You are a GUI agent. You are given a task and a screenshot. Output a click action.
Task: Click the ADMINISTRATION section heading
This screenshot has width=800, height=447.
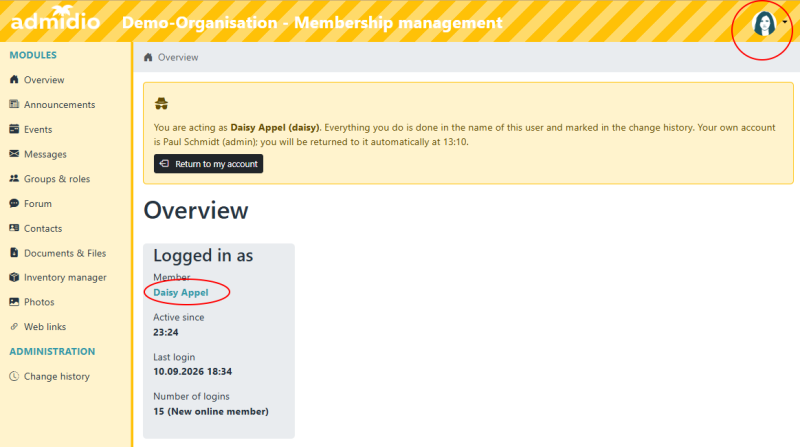point(52,352)
